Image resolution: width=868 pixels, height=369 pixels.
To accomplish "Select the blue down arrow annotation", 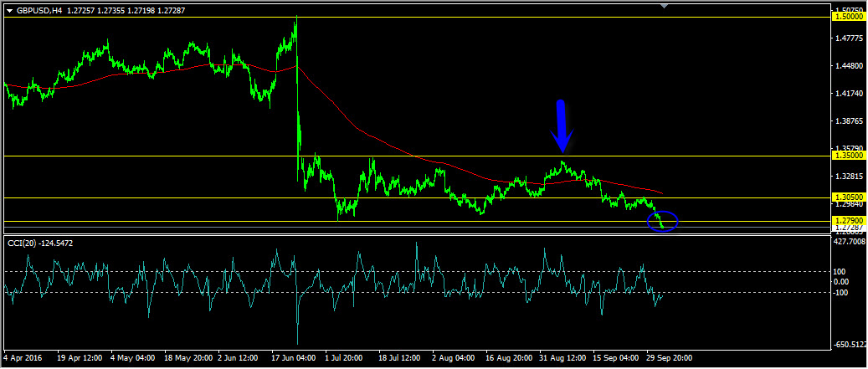I will 562,126.
